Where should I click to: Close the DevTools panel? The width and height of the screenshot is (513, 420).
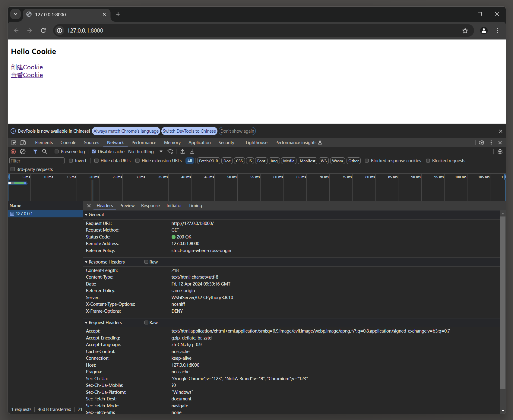(500, 143)
